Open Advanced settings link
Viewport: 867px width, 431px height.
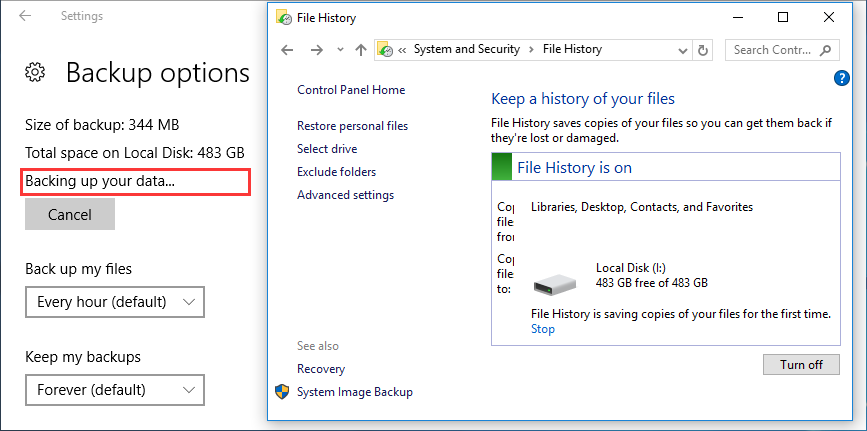(346, 195)
